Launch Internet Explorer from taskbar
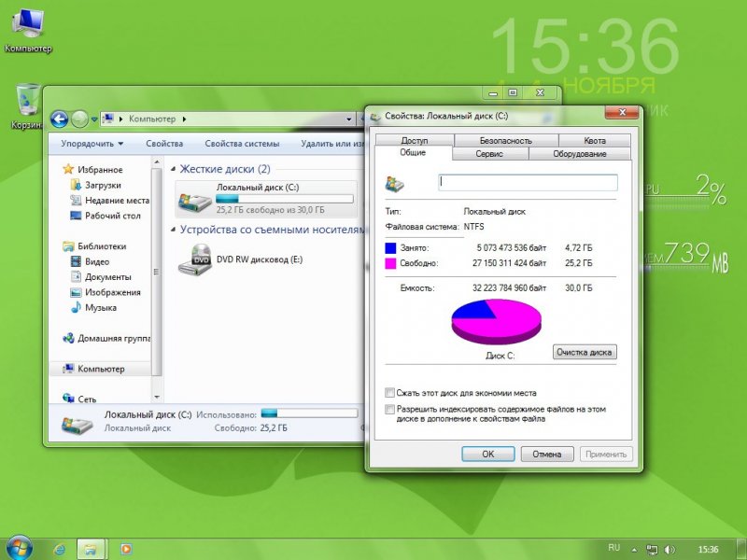The image size is (747, 560). [x=60, y=550]
